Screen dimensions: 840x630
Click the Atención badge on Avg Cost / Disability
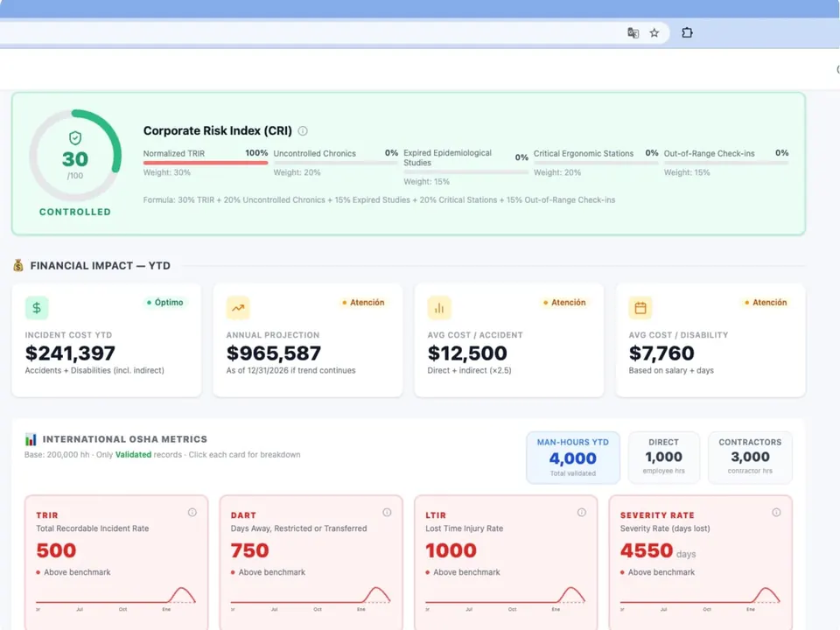coord(766,303)
